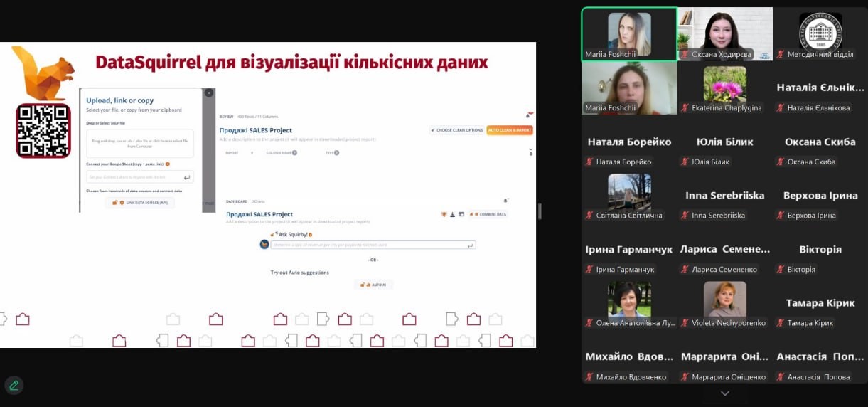The width and height of the screenshot is (868, 407).
Task: Select Ekaterina Chaplygina flower avatar tile
Action: (x=724, y=88)
